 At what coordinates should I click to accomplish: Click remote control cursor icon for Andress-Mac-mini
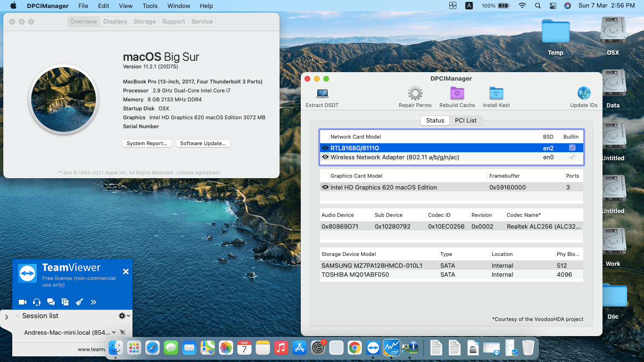pyautogui.click(x=123, y=332)
